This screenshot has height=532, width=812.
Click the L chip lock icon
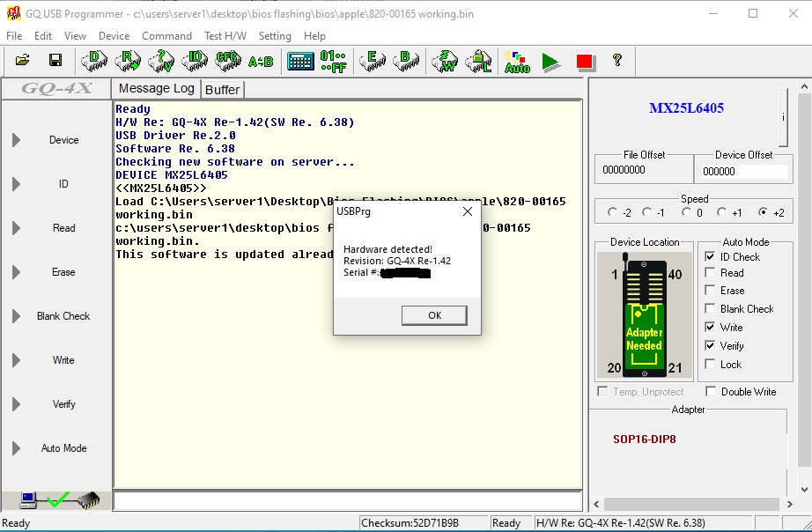coord(478,61)
